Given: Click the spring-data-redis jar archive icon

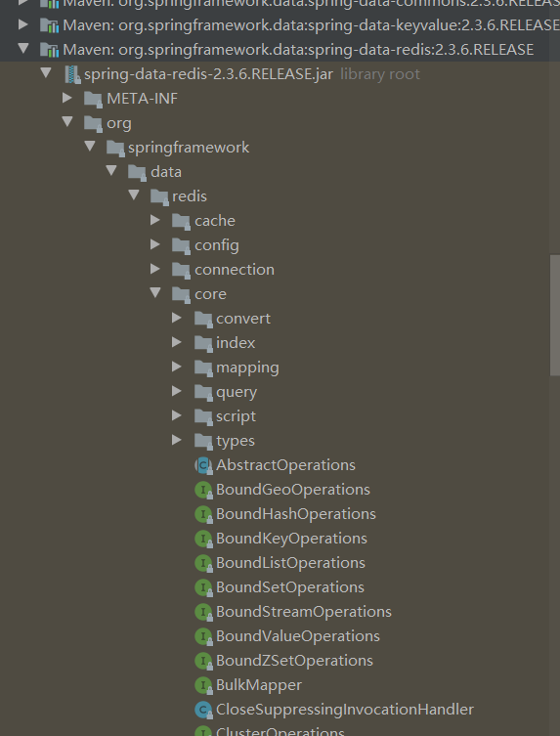Looking at the screenshot, I should (72, 74).
